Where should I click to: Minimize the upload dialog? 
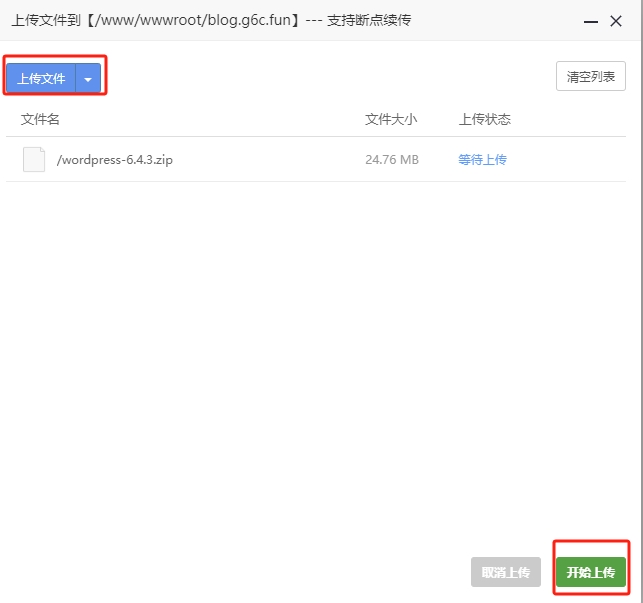tap(590, 20)
